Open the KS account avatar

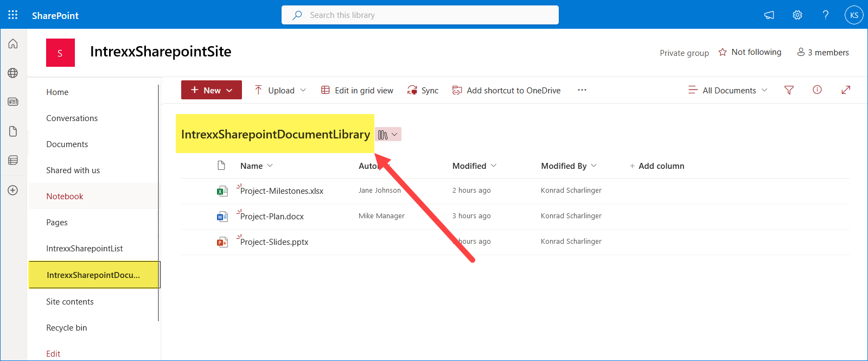coord(854,15)
